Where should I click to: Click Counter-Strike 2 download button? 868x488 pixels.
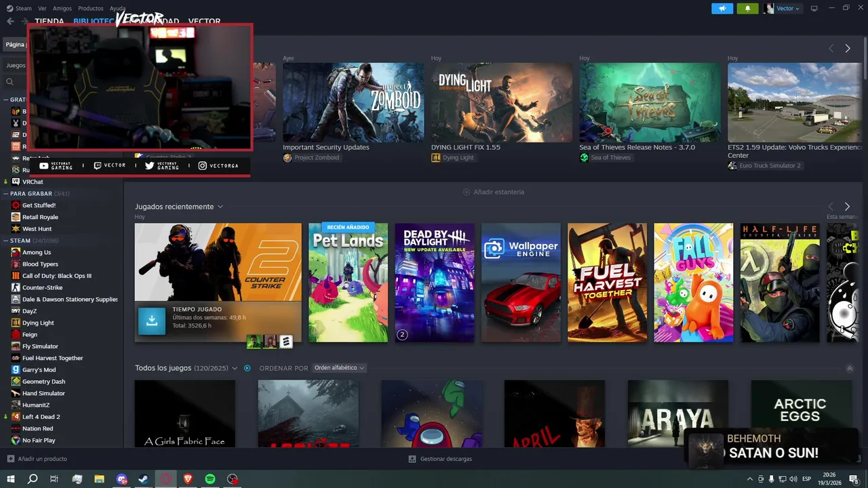(152, 321)
